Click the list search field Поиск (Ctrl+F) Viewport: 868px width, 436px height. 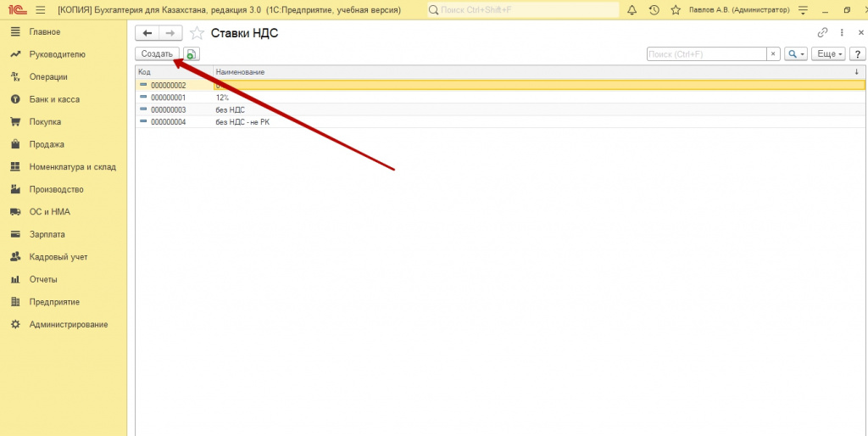706,53
